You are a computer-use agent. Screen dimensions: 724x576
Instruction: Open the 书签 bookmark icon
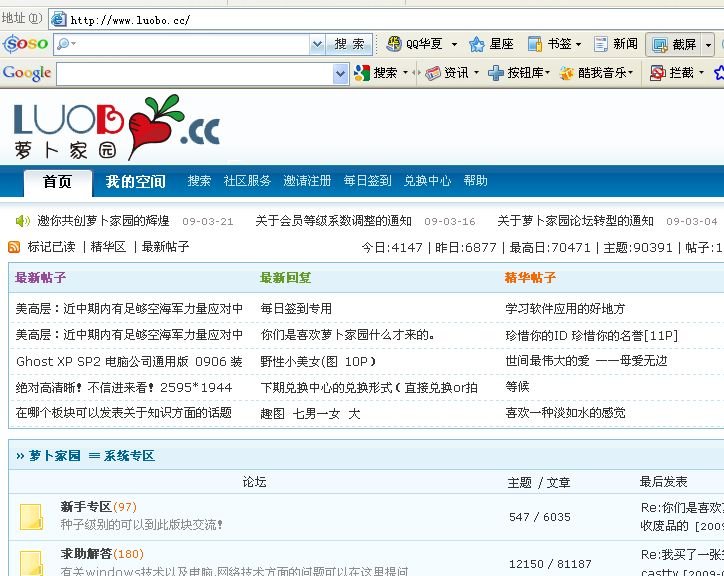pos(535,44)
